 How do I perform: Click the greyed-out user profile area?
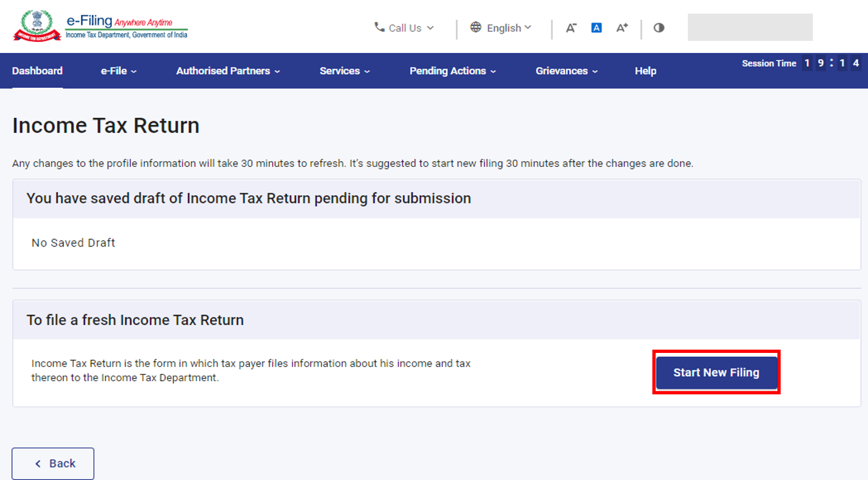750,27
